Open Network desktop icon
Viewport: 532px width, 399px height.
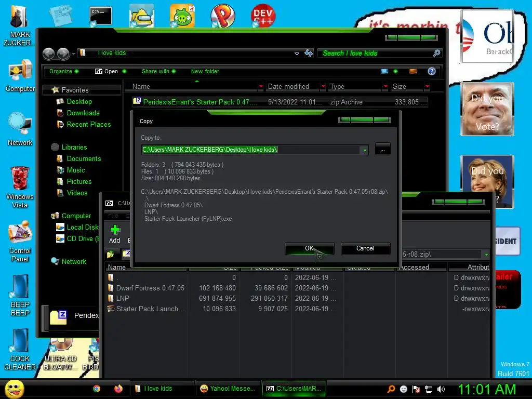(20, 129)
